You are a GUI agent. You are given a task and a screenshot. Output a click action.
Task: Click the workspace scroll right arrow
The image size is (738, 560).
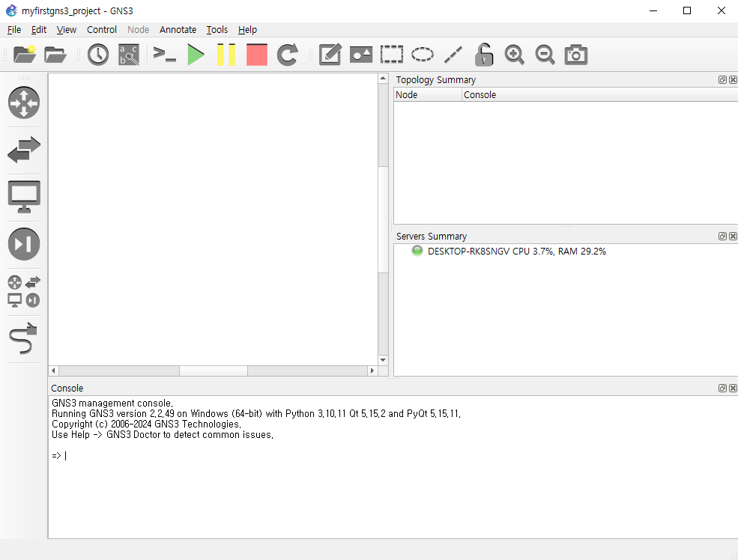pyautogui.click(x=372, y=371)
